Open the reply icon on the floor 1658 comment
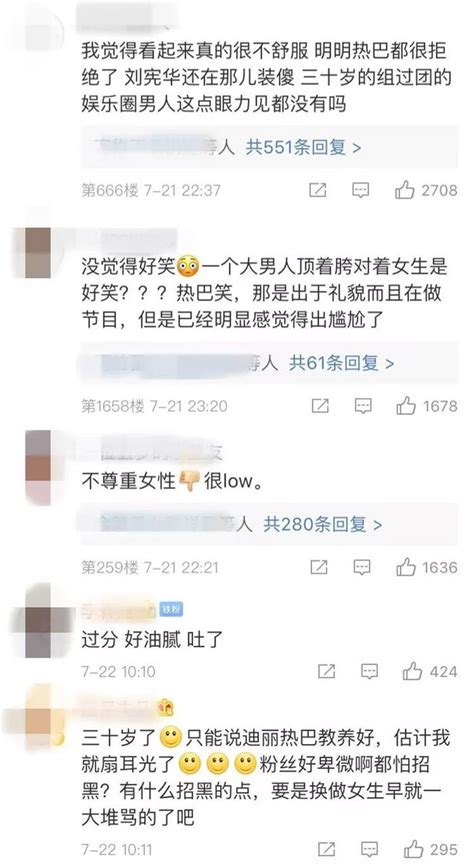This screenshot has height=866, width=474. click(363, 406)
